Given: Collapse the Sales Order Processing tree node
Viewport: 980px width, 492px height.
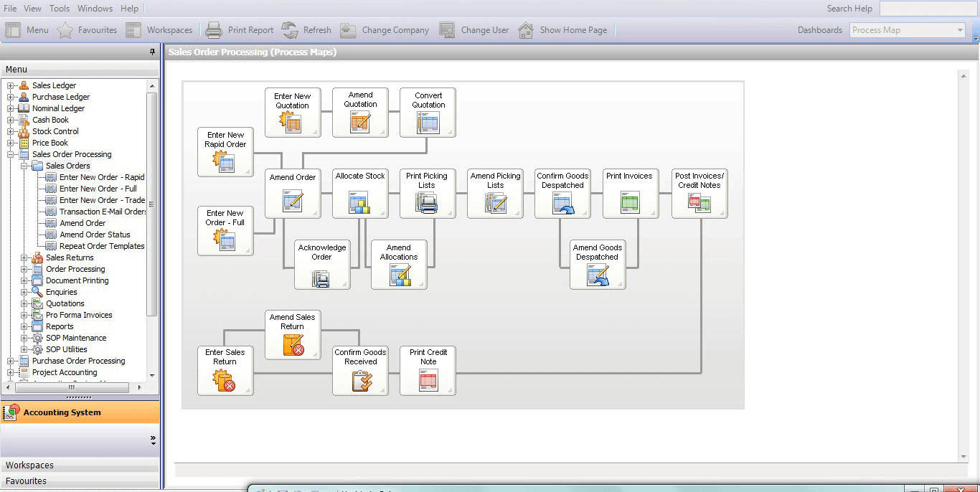Looking at the screenshot, I should 11,154.
